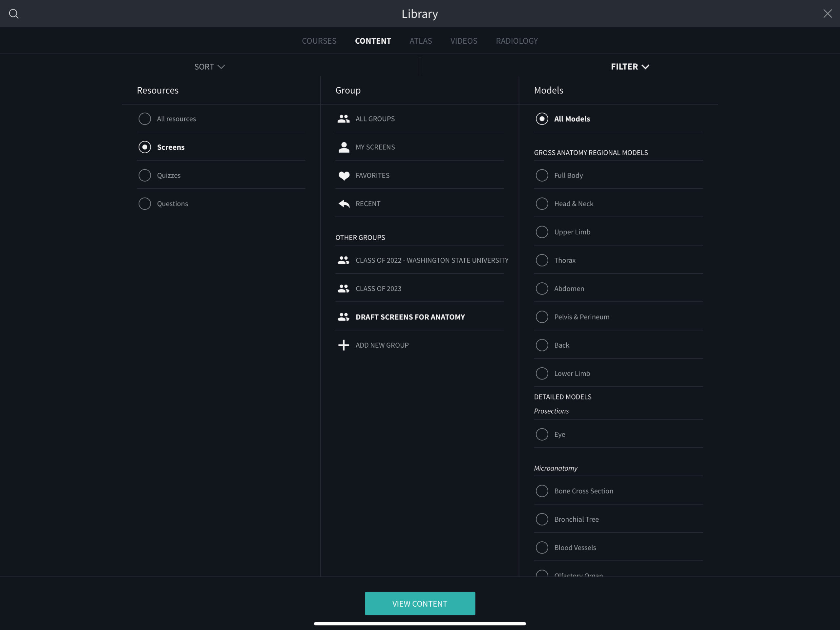Image resolution: width=840 pixels, height=630 pixels.
Task: Select the My Screens person icon
Action: (x=344, y=147)
